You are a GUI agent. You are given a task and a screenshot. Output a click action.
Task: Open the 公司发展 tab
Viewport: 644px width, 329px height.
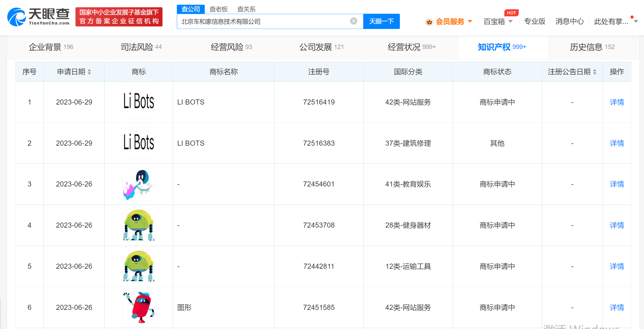click(x=321, y=47)
